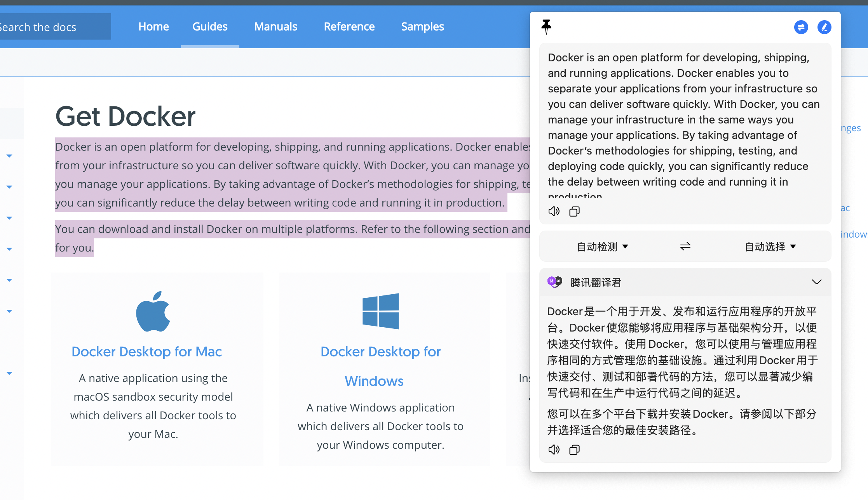Open the Samples tab
Screen dimensions: 868x500
coord(422,26)
